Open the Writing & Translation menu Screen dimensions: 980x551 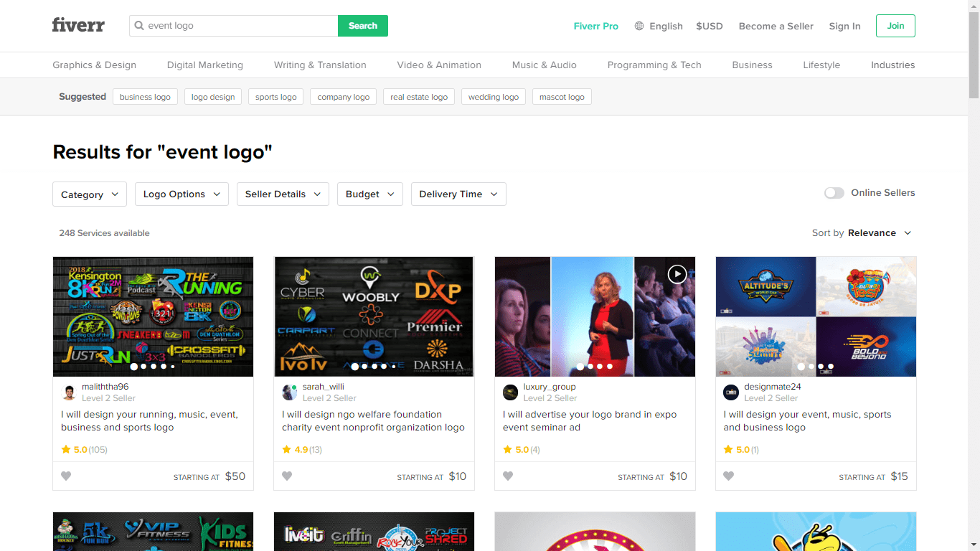click(320, 65)
